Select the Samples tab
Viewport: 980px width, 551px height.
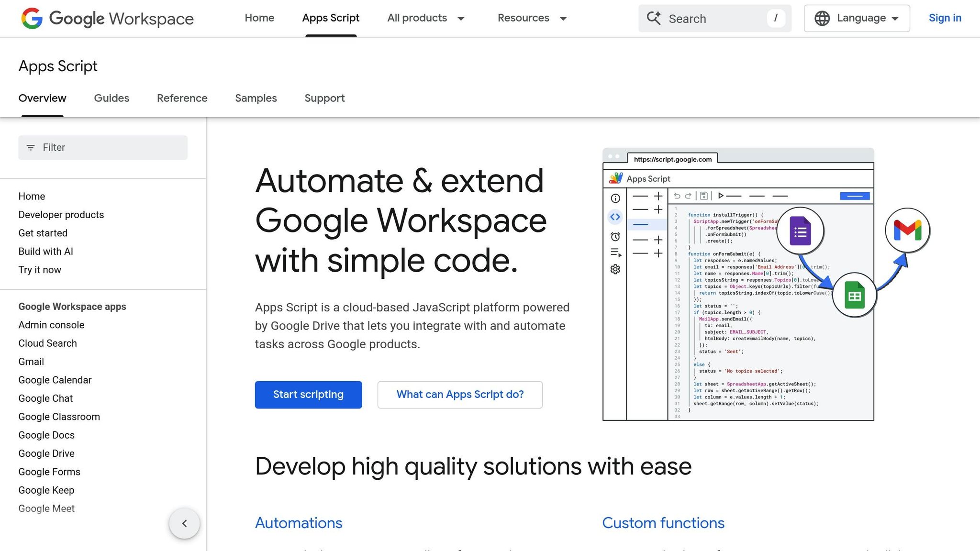click(x=256, y=98)
